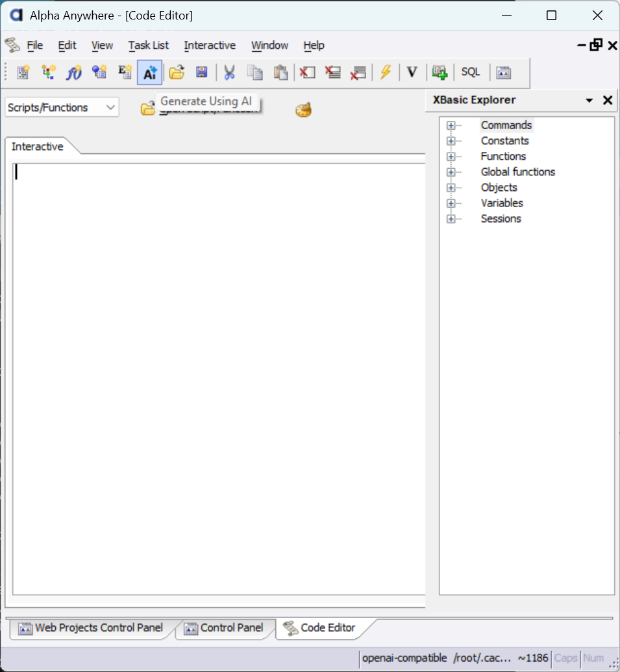Viewport: 620px width, 672px height.
Task: Click the new Enumeration "E" toolbar icon
Action: [125, 73]
